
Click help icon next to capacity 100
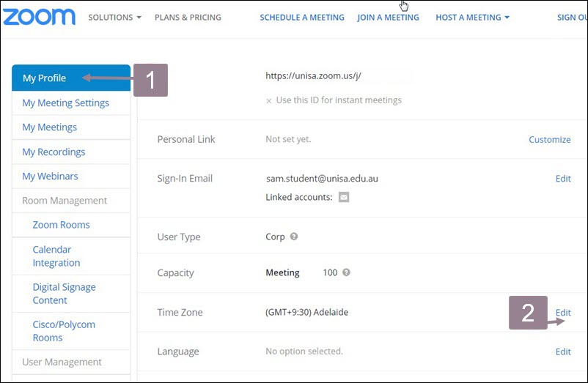pyautogui.click(x=346, y=272)
